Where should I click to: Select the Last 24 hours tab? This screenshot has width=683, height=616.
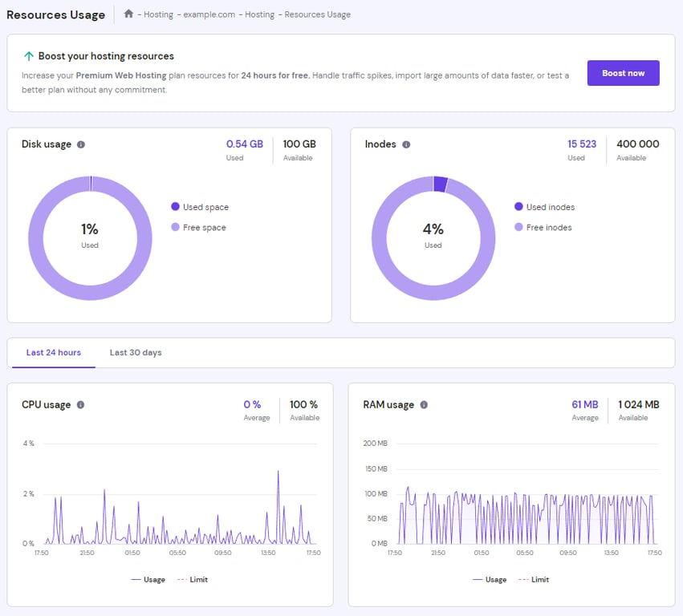point(53,352)
